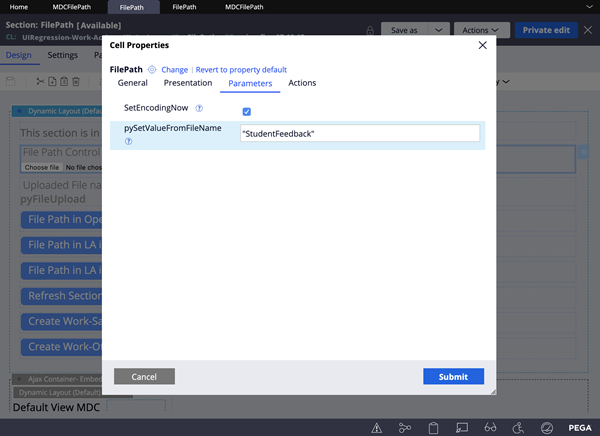Click the eyeglasses icon in footer
This screenshot has height=436, width=600.
(x=490, y=427)
